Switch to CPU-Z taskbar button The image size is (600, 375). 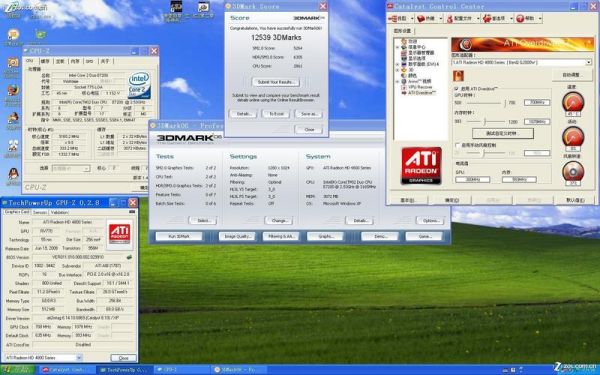(181, 370)
